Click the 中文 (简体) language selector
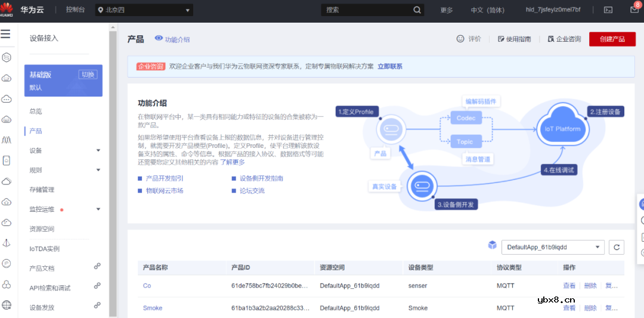 tap(488, 10)
